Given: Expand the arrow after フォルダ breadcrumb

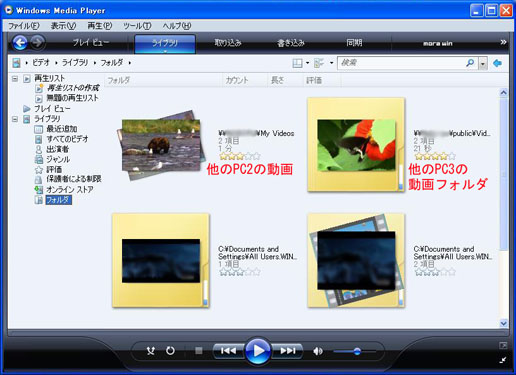Looking at the screenshot, I should coord(130,63).
